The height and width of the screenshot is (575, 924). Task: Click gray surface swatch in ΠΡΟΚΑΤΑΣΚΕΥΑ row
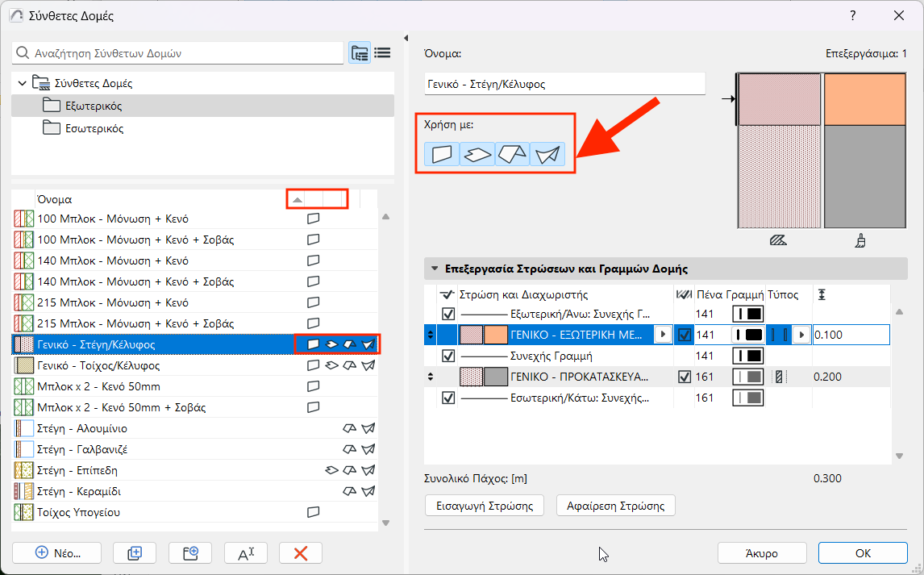pos(496,377)
